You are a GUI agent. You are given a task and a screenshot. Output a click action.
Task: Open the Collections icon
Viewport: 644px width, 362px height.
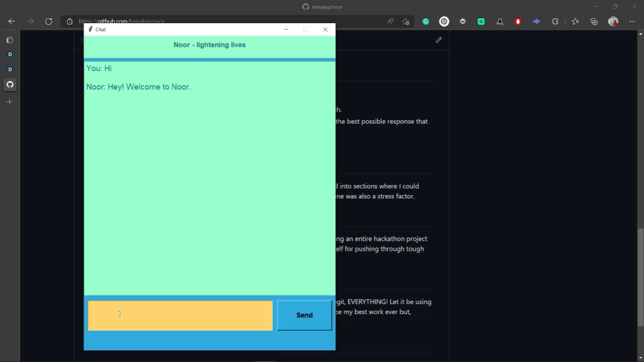(x=594, y=21)
